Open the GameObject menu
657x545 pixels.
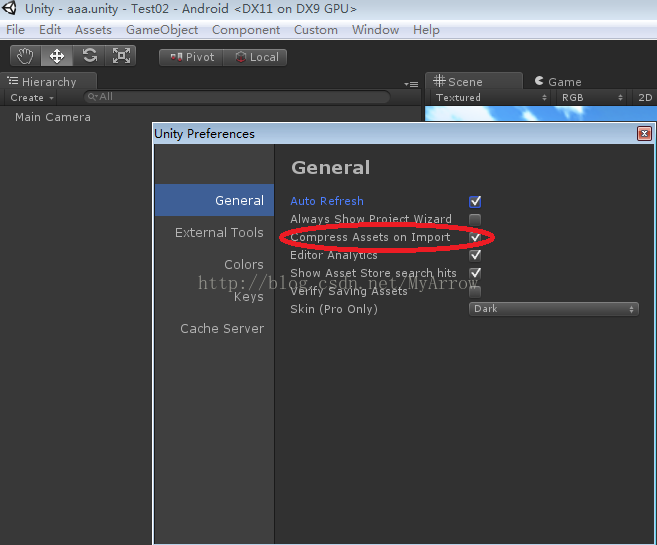pos(162,30)
